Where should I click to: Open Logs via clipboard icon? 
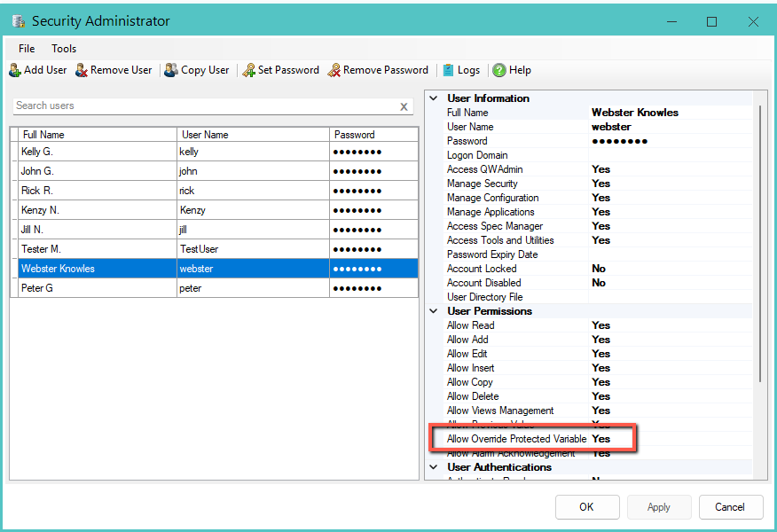coord(448,70)
